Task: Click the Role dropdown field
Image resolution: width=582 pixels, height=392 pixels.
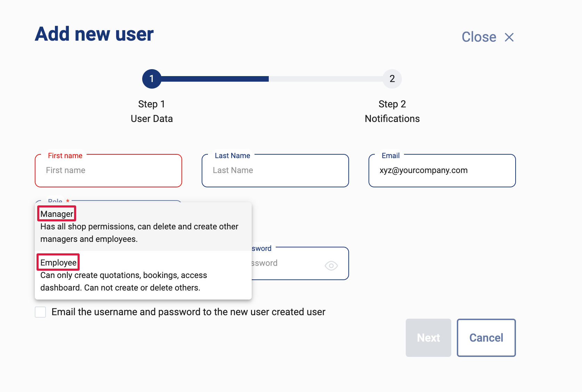Action: click(108, 201)
